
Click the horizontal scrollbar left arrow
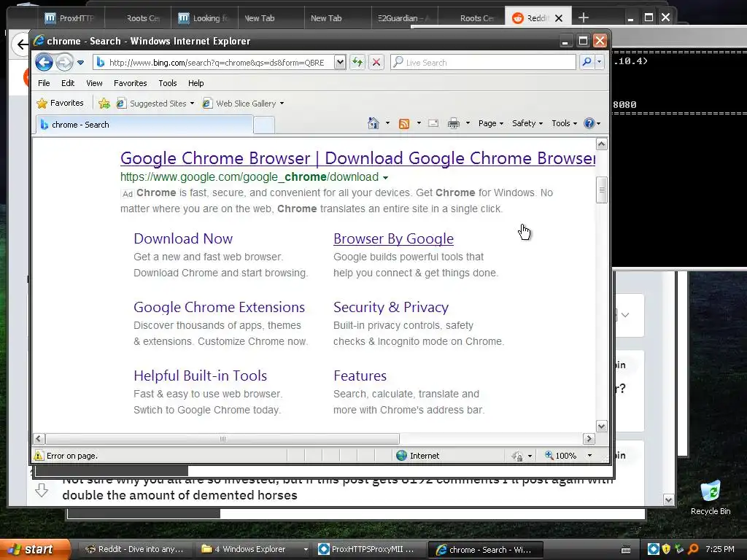click(x=39, y=438)
